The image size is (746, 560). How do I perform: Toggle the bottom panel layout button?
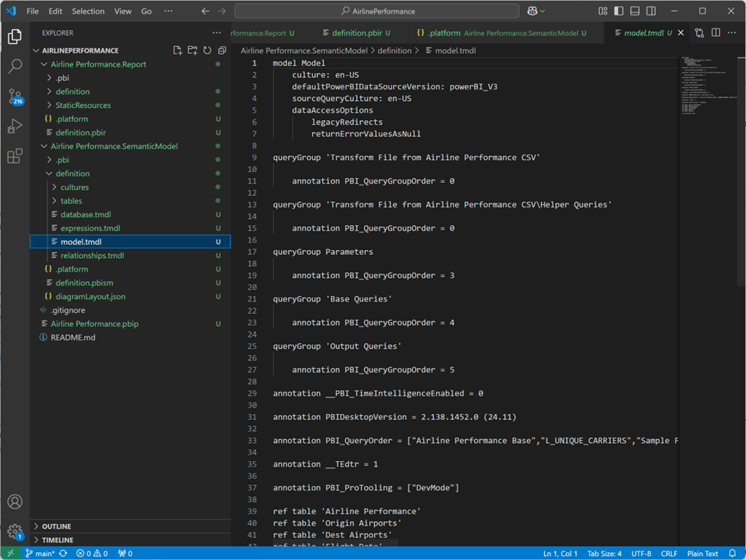pyautogui.click(x=634, y=11)
